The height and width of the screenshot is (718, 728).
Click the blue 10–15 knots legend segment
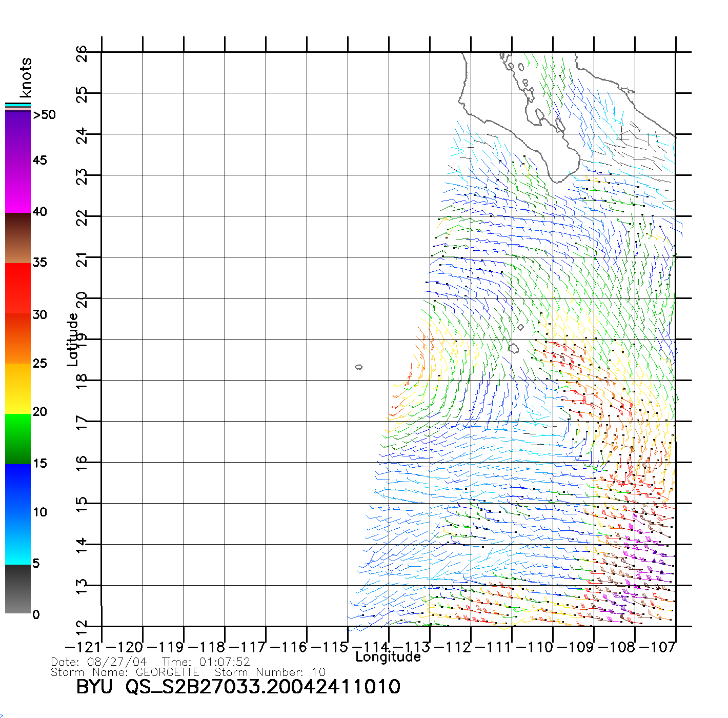[x=17, y=487]
